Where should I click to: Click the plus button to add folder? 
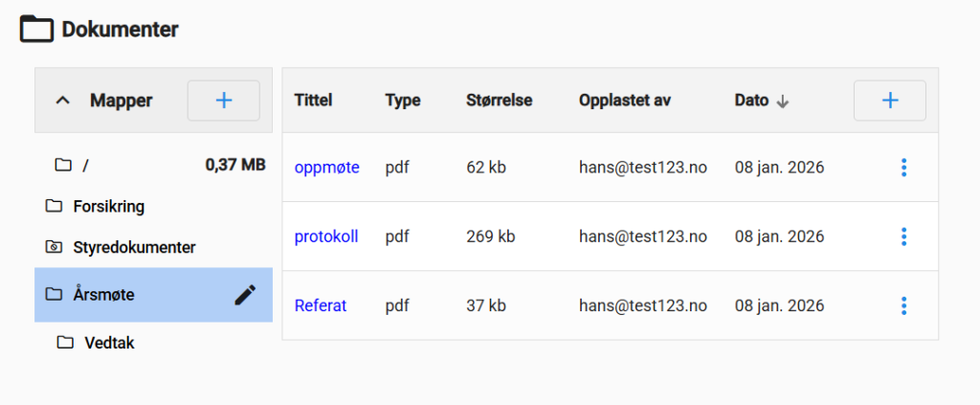pyautogui.click(x=223, y=101)
